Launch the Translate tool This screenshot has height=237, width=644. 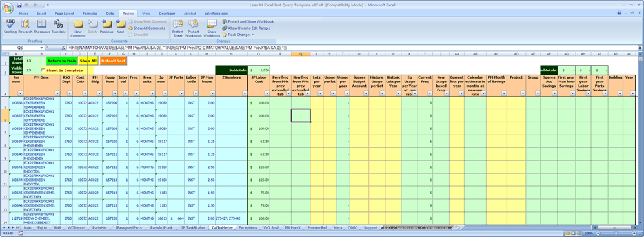click(x=58, y=26)
